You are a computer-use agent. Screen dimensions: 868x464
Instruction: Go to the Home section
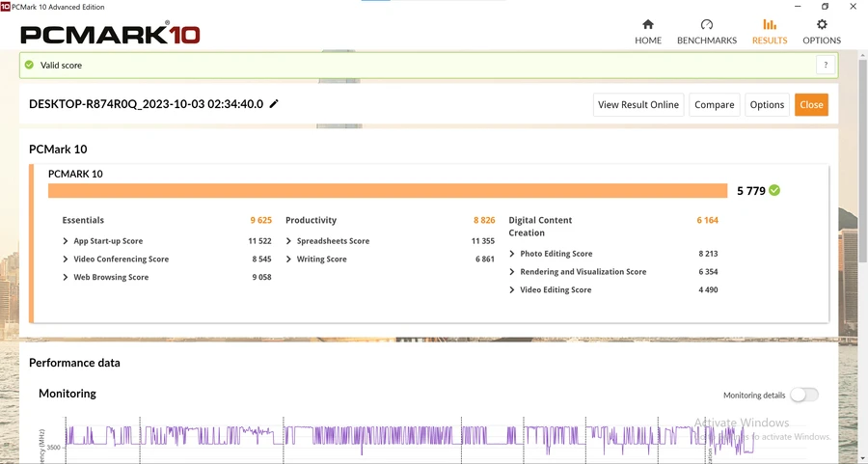point(648,32)
